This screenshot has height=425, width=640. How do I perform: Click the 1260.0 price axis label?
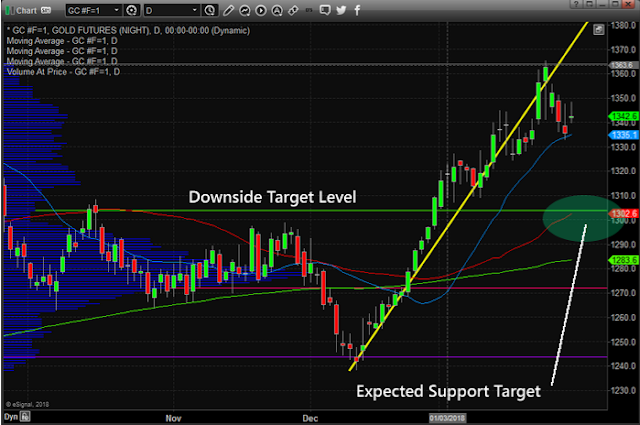click(x=623, y=317)
